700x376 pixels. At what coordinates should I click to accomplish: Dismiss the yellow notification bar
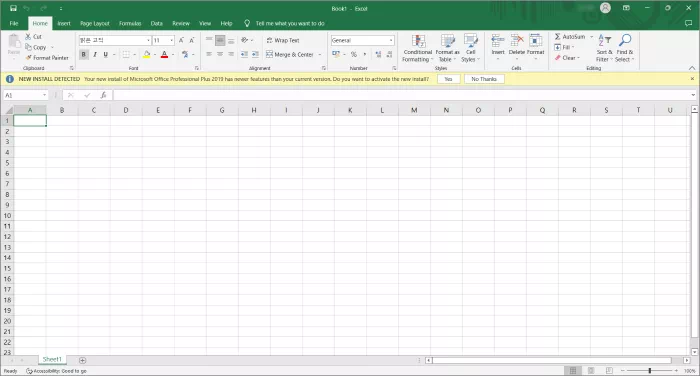pos(692,79)
